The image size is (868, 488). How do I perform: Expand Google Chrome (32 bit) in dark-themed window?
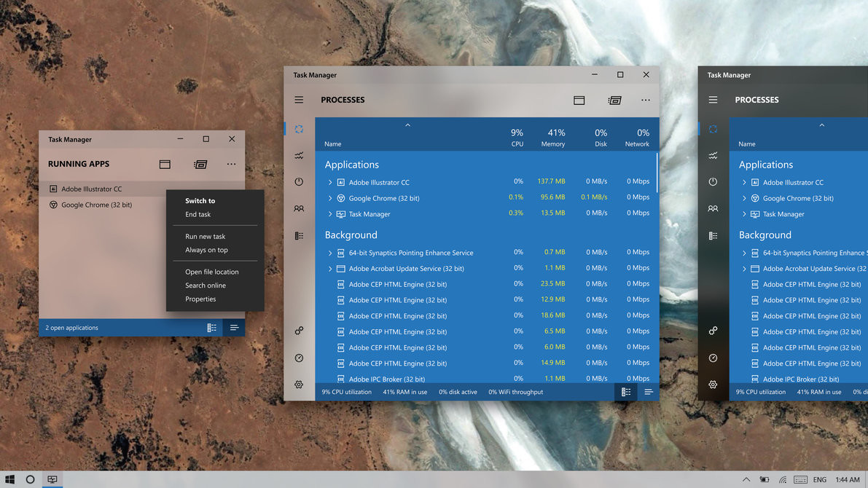[744, 198]
